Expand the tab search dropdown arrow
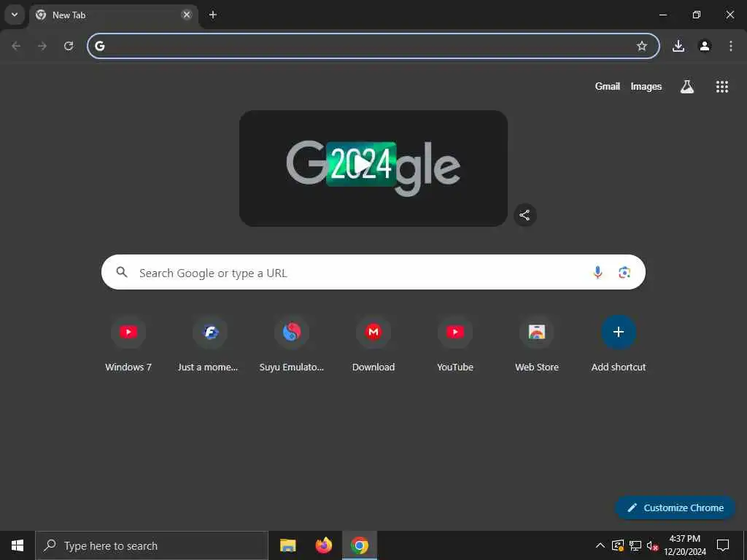The image size is (747, 560). coord(15,15)
